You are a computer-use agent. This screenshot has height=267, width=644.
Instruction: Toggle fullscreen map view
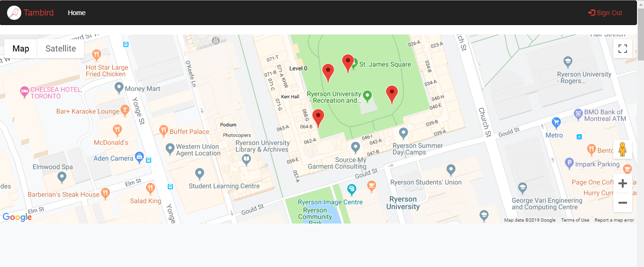coord(623,49)
